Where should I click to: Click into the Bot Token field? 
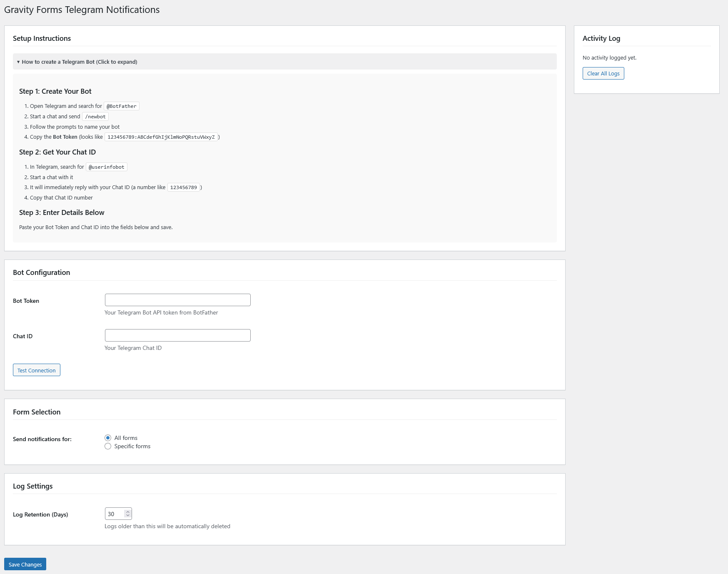[x=177, y=299]
